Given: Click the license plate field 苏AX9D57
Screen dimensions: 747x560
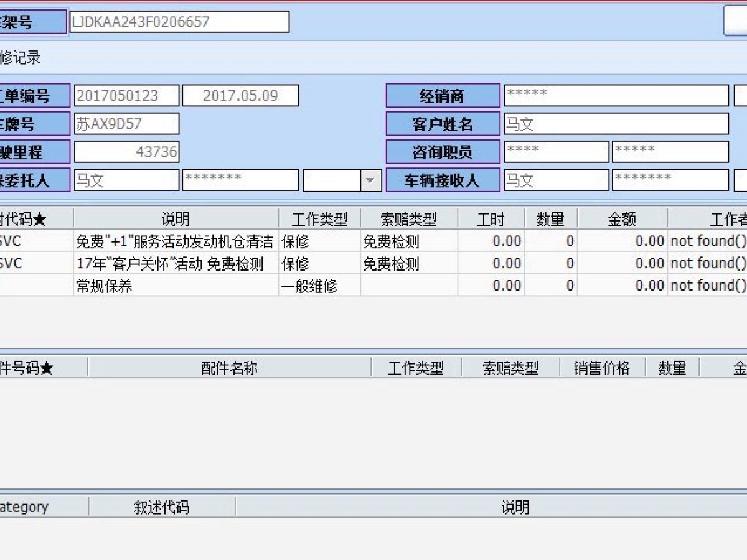Looking at the screenshot, I should (x=126, y=124).
